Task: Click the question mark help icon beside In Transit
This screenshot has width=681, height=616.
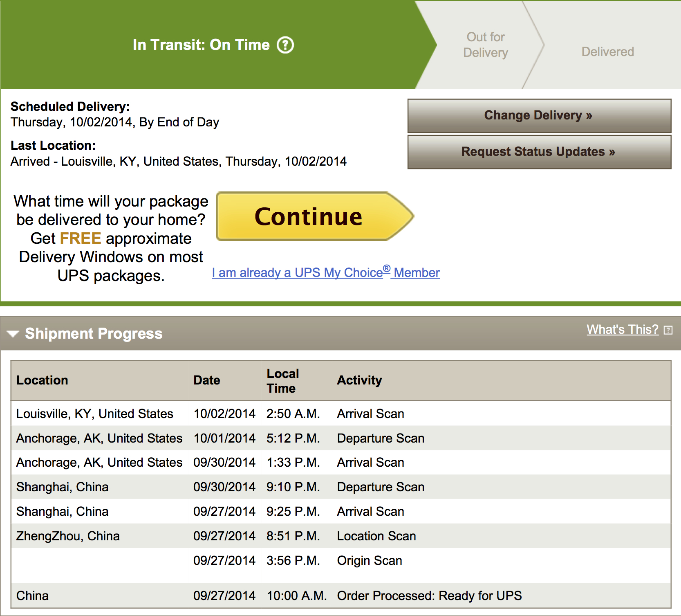Action: pos(285,45)
